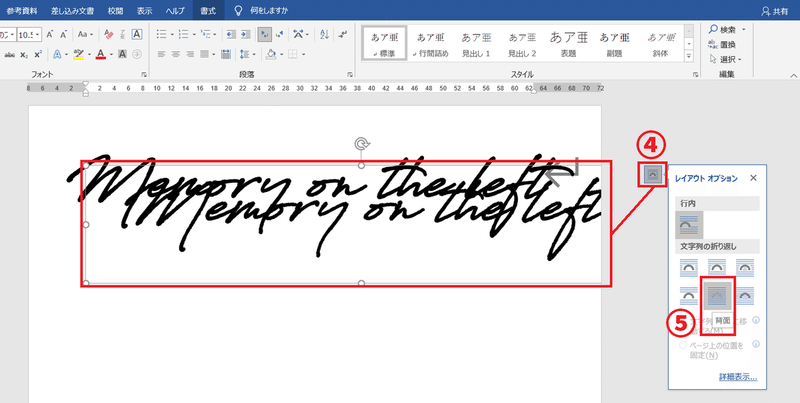The width and height of the screenshot is (800, 403).
Task: Apply the 標準 style
Action: (x=384, y=43)
